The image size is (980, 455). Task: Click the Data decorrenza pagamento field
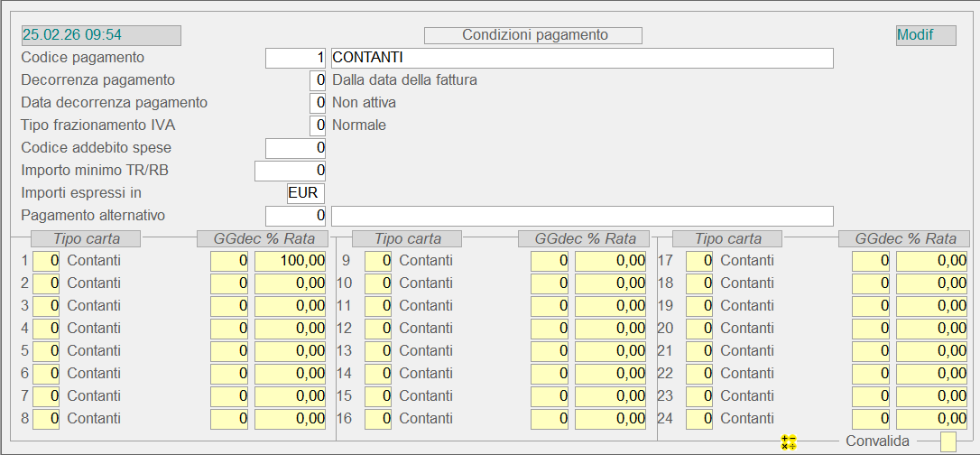pyautogui.click(x=318, y=103)
